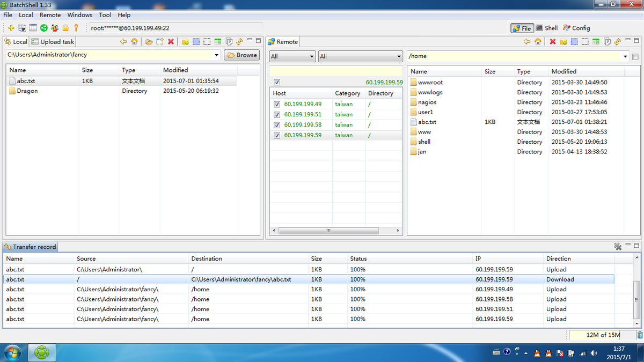Screen dimensions: 644x362
Task: Open the Windows Start button
Action: point(12,353)
